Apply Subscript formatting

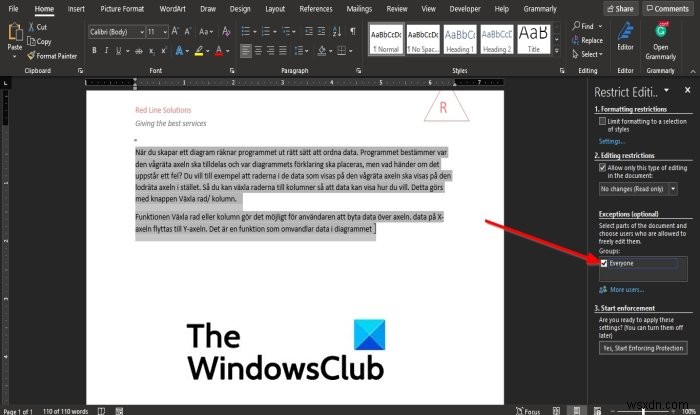[x=152, y=51]
